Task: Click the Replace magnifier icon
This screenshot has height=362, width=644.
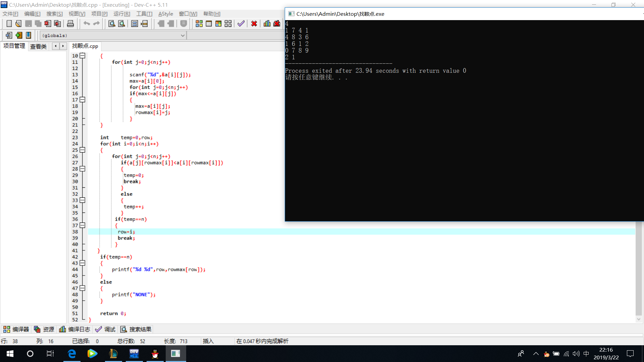Action: tap(122, 23)
